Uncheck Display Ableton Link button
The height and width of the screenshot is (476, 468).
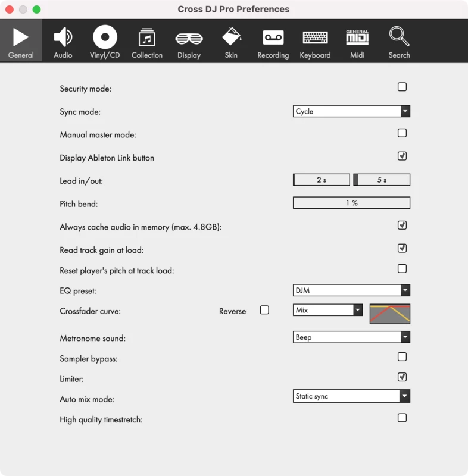coord(402,156)
